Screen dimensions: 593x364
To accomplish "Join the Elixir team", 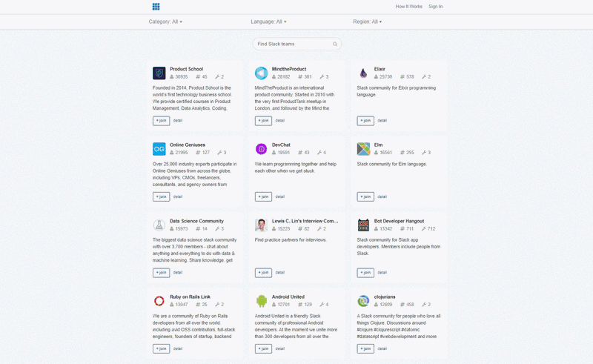I will tap(365, 121).
